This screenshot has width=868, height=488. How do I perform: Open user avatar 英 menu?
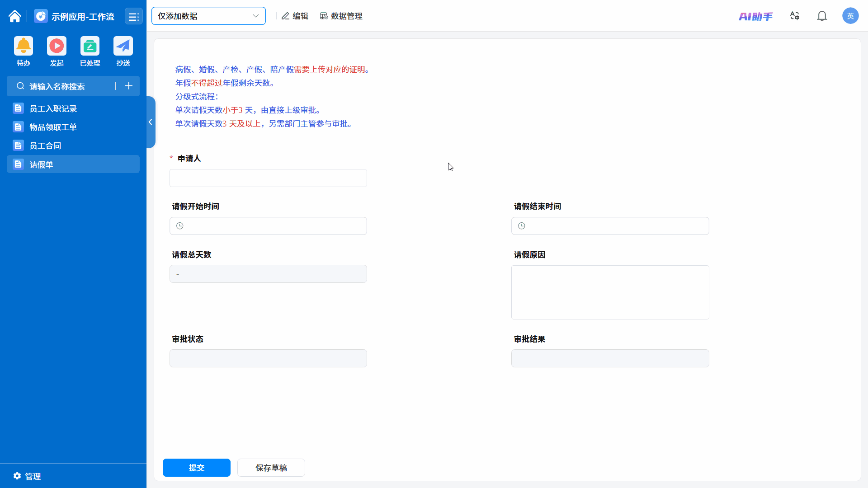[x=850, y=16]
